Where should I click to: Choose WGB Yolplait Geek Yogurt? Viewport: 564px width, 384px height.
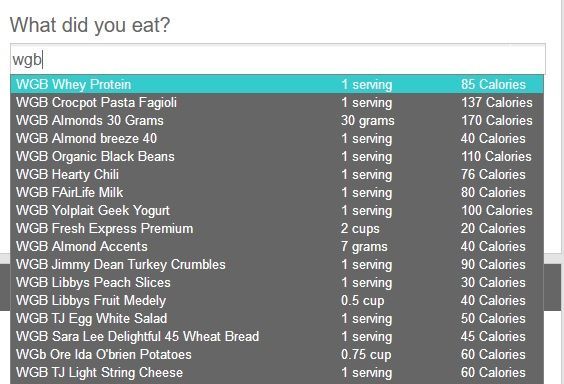tap(277, 210)
